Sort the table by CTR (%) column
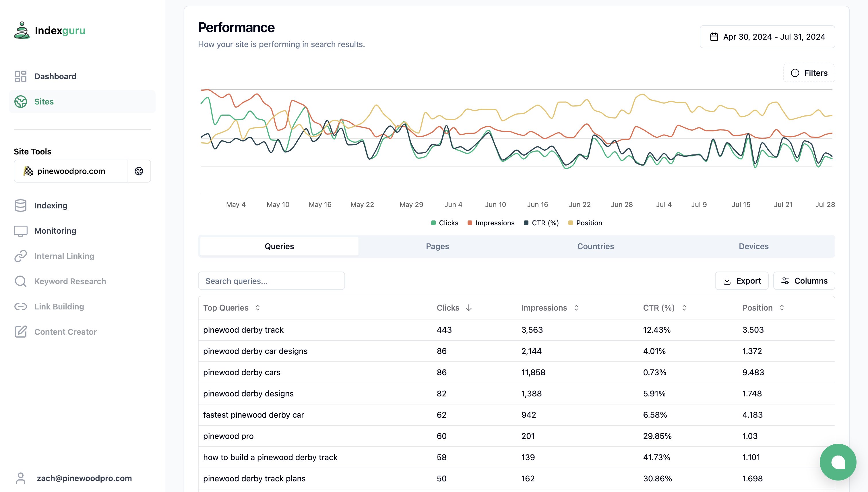Viewport: 868px width, 492px height. pyautogui.click(x=664, y=308)
